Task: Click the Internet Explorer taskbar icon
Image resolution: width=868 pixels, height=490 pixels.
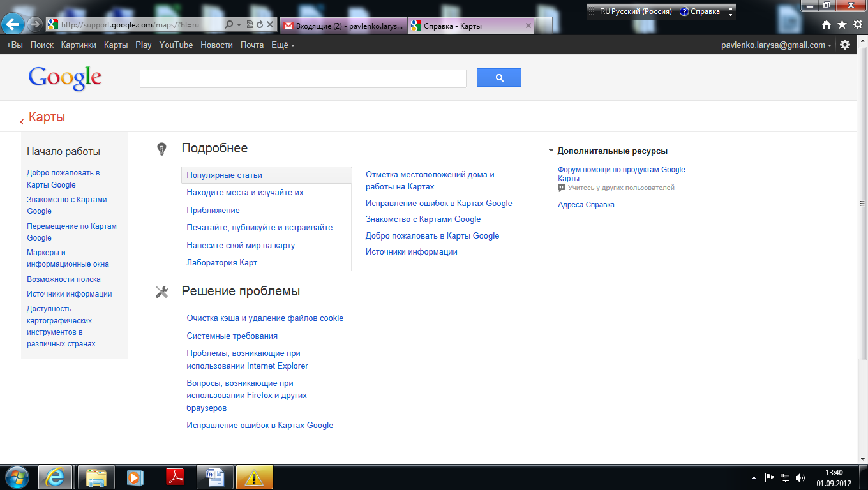Action: coord(56,477)
